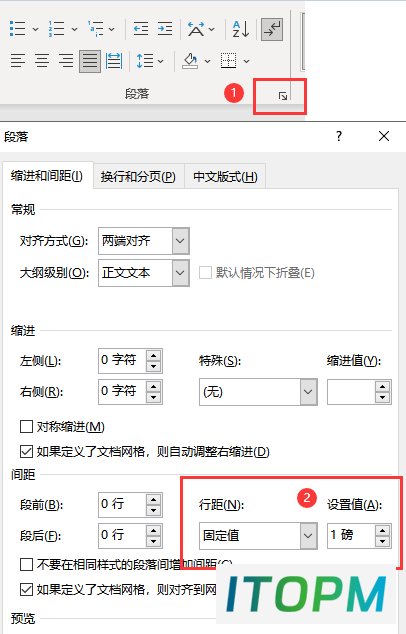406x634 pixels.
Task: Click the center align icon
Action: pos(42,61)
